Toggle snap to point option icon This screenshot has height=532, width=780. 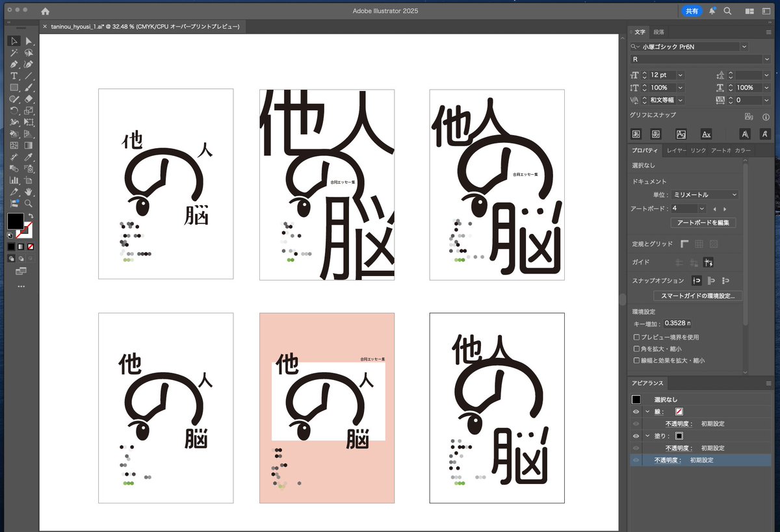point(696,281)
